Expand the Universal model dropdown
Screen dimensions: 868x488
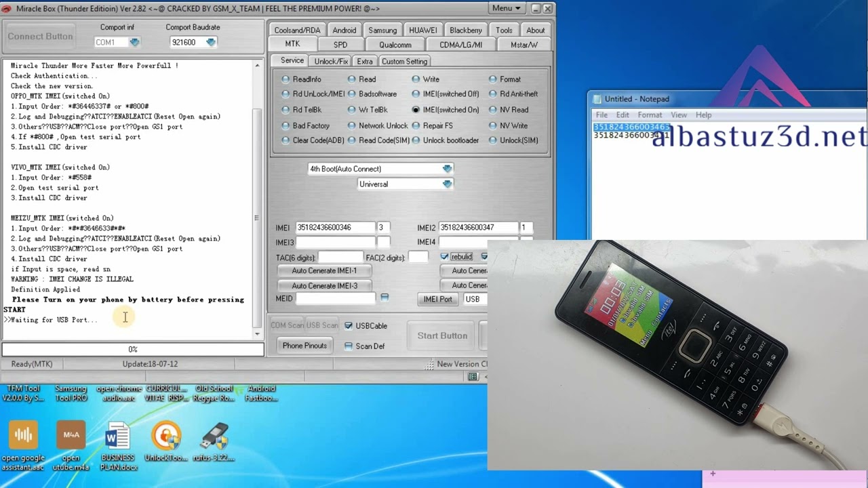coord(447,184)
